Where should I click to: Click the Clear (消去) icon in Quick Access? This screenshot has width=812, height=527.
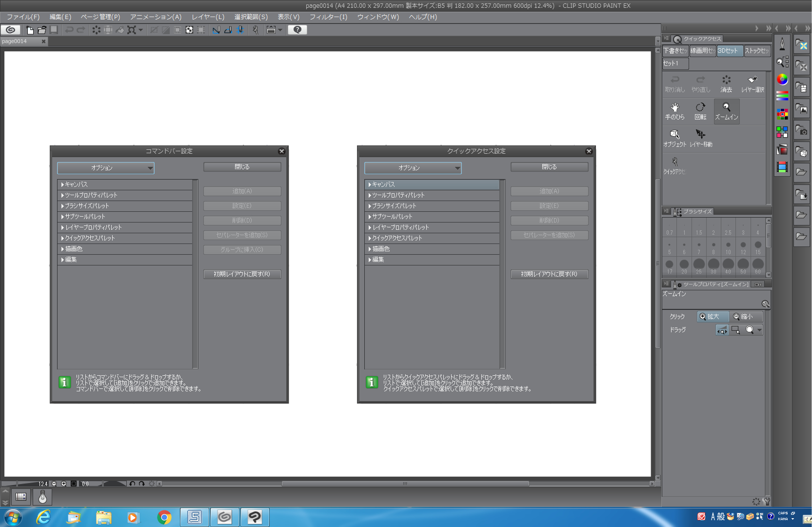point(726,83)
